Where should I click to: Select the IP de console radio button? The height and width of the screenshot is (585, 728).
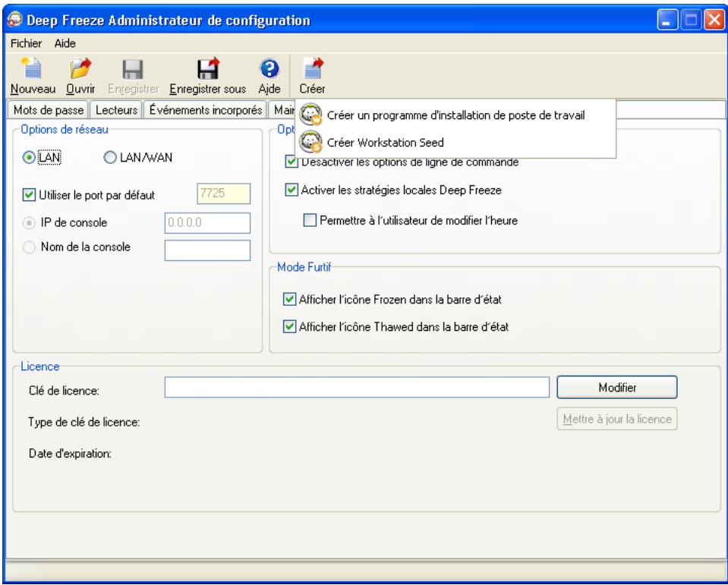[29, 223]
